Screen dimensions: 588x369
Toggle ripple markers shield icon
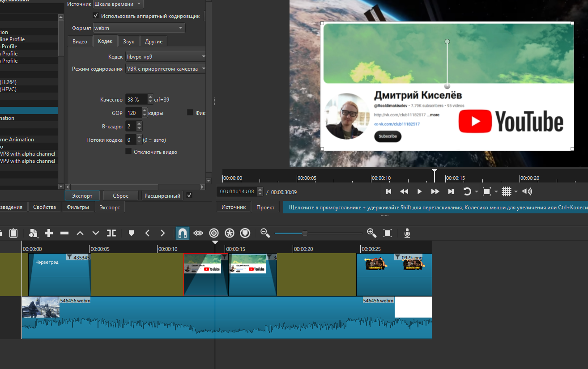tap(245, 233)
